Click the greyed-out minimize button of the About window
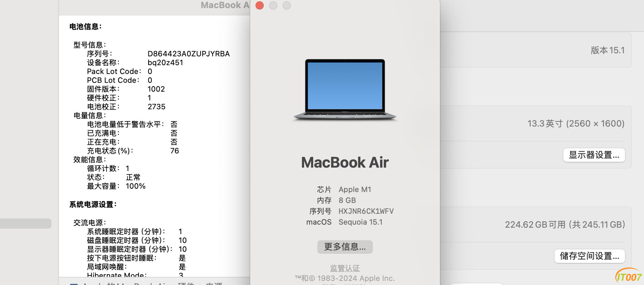The image size is (644, 285). pos(273,5)
